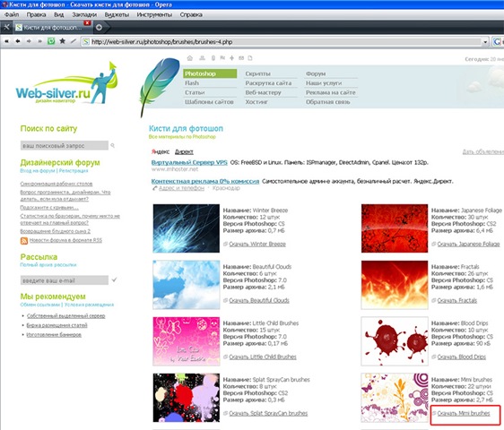
Task: Expand the address bar history dropdown
Action: (x=485, y=42)
